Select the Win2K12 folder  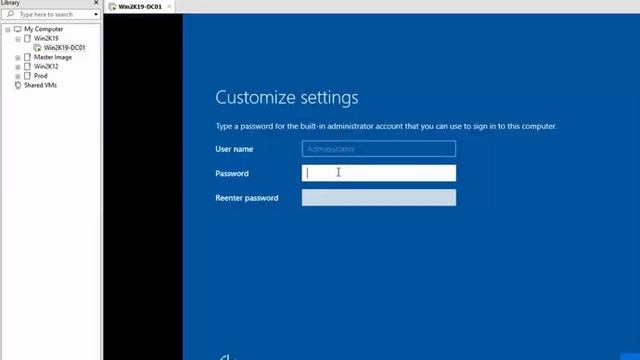point(46,67)
